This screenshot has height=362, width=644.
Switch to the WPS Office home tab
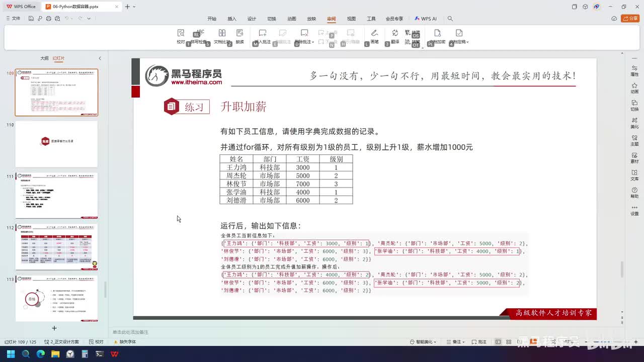(x=21, y=7)
